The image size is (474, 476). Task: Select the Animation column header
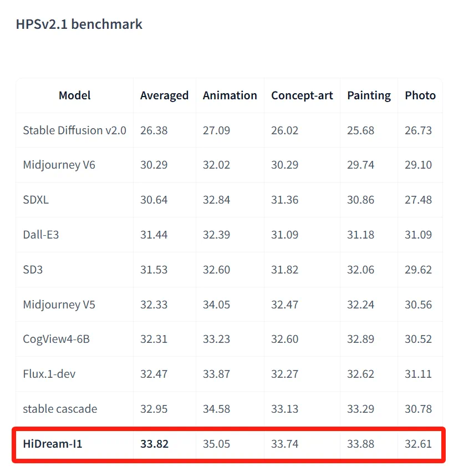[230, 95]
